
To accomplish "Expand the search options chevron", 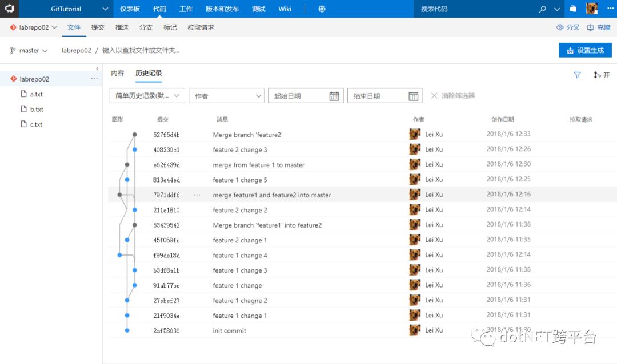I will click(x=557, y=9).
